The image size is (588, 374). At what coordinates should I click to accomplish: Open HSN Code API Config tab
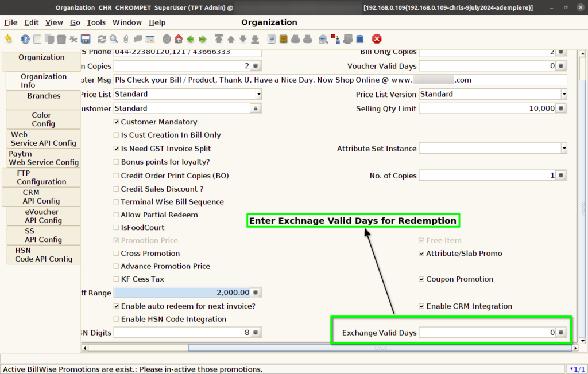(44, 255)
